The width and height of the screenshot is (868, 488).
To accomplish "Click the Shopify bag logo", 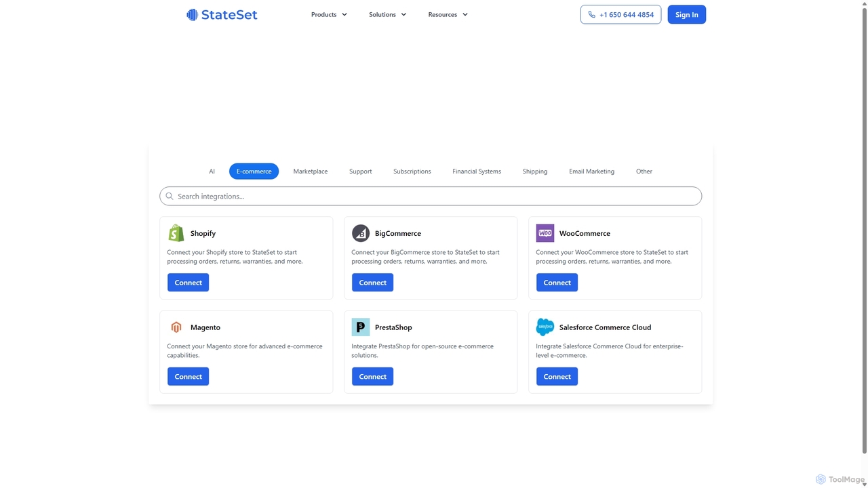I will pyautogui.click(x=176, y=233).
